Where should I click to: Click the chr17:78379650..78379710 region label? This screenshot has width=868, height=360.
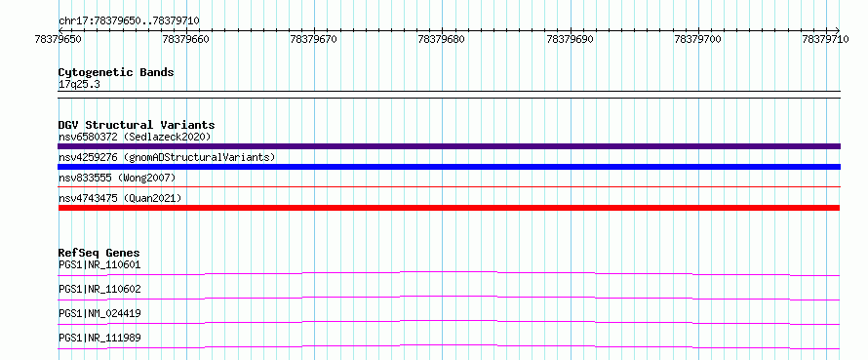click(x=129, y=20)
